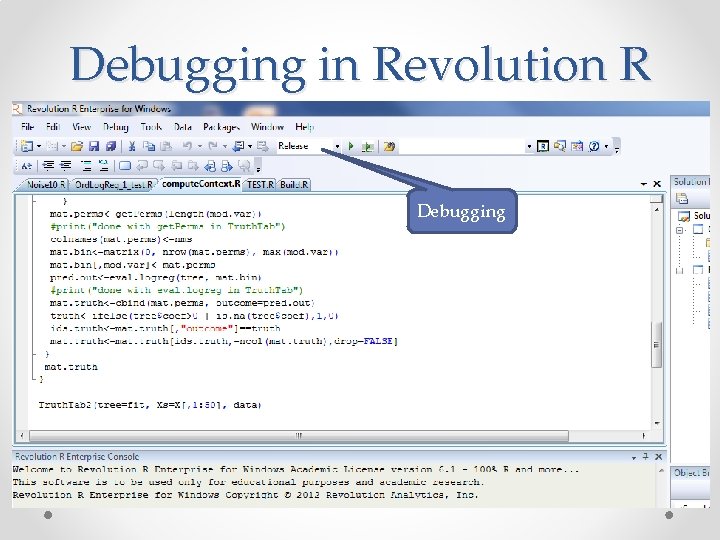Toggle auto-hide pin on the Console panel
720x540 pixels.
[x=646, y=456]
